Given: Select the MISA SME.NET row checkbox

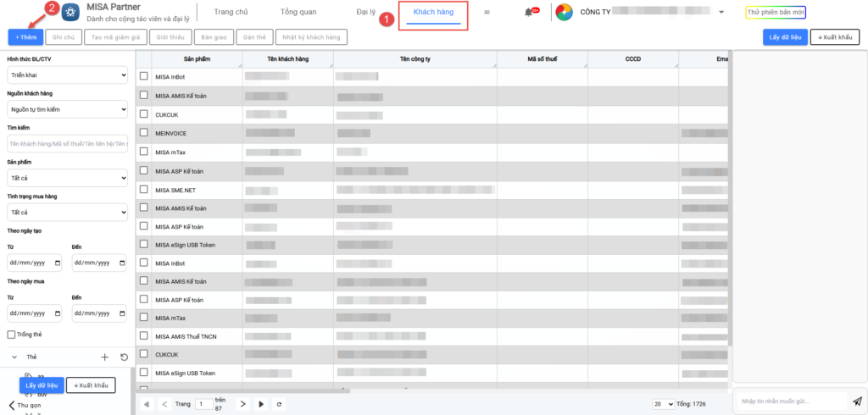Looking at the screenshot, I should (x=144, y=189).
